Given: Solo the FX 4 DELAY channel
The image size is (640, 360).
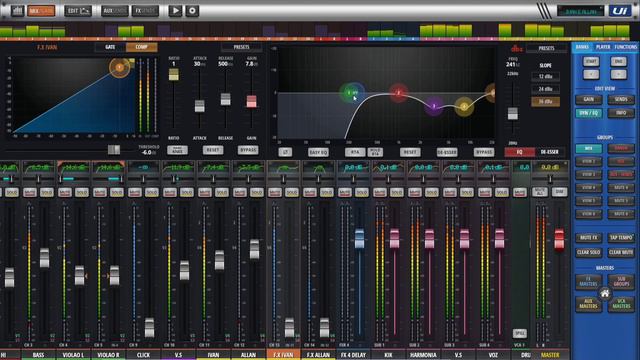Looking at the screenshot, I should point(362,192).
